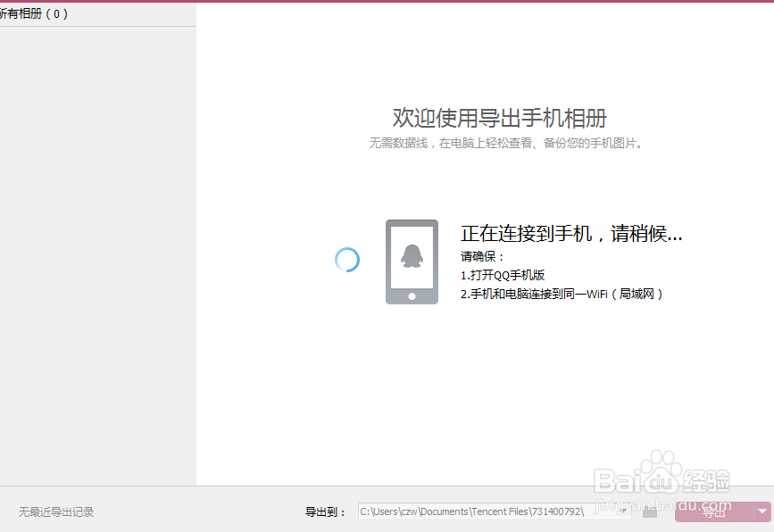Focus the export destination path field
This screenshot has width=774, height=532.
coord(491,511)
